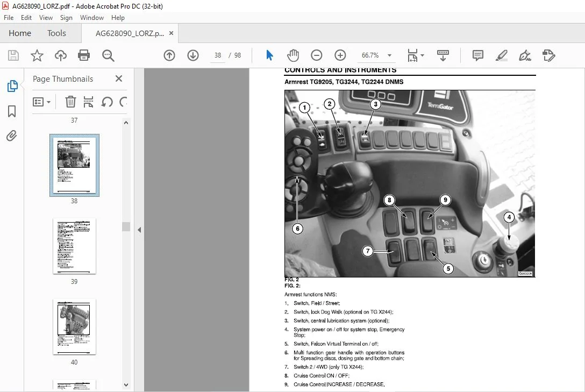Click the Adobe PDF icon in the title bar

(x=5, y=6)
